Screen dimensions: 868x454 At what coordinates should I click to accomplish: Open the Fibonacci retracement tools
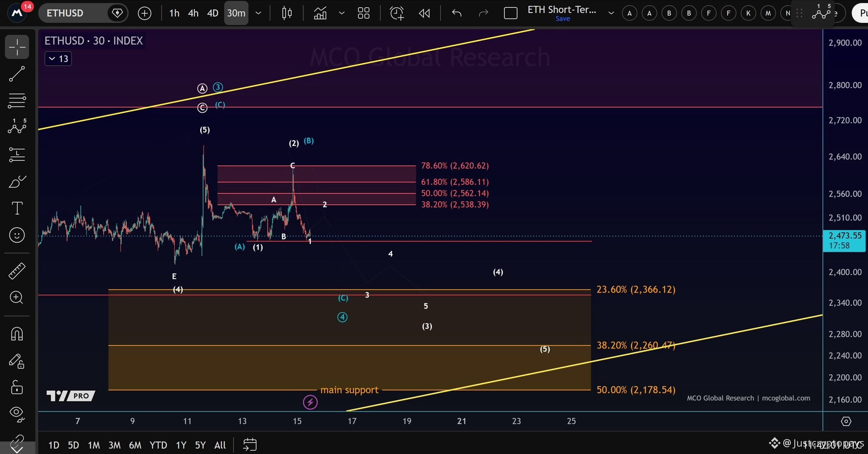17,100
